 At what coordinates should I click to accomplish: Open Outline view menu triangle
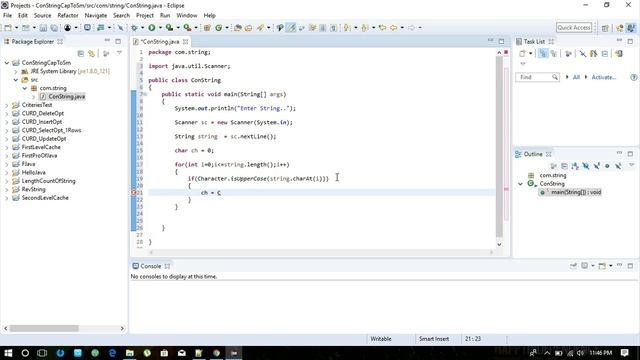click(x=631, y=165)
